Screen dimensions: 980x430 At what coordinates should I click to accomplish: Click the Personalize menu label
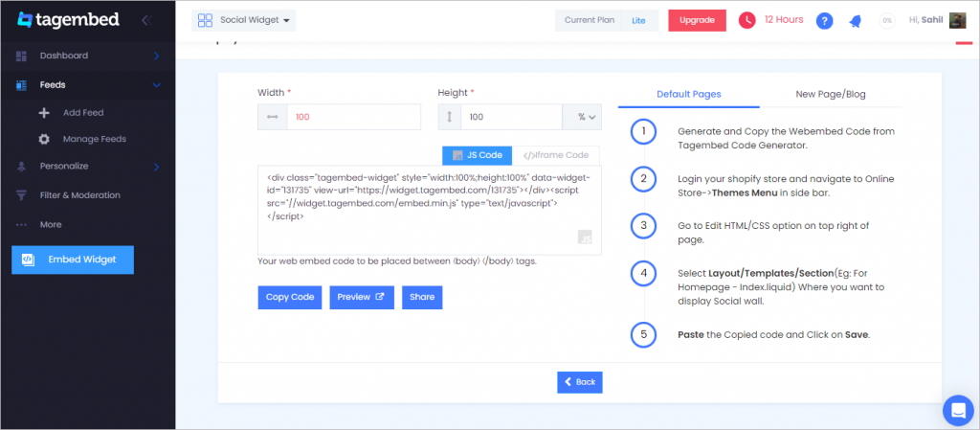[x=64, y=167]
